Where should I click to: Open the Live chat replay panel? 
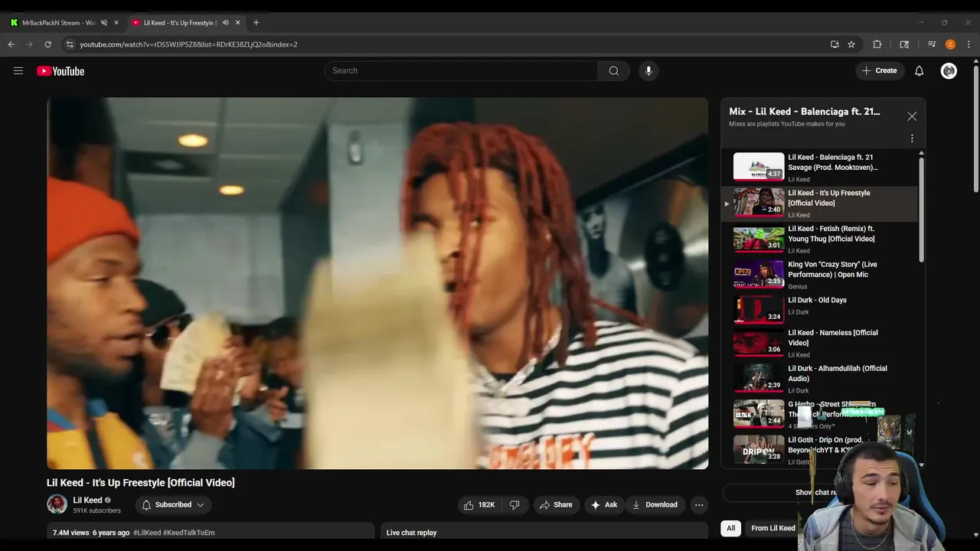point(544,533)
